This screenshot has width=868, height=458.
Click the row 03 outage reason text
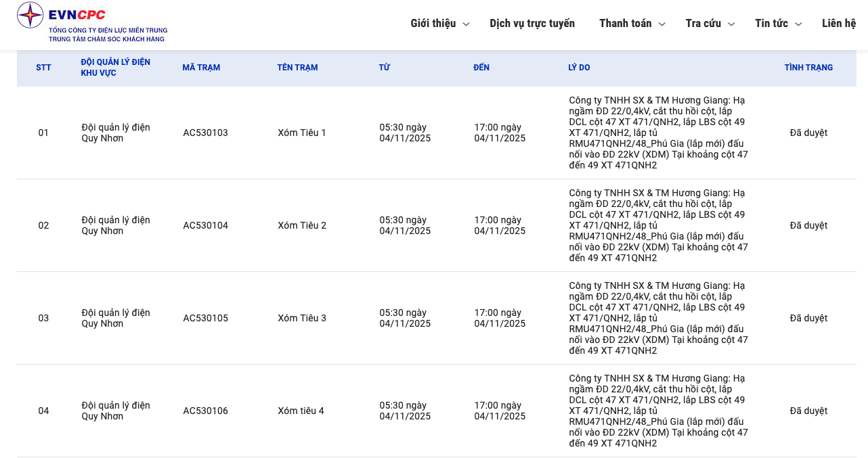click(x=658, y=319)
